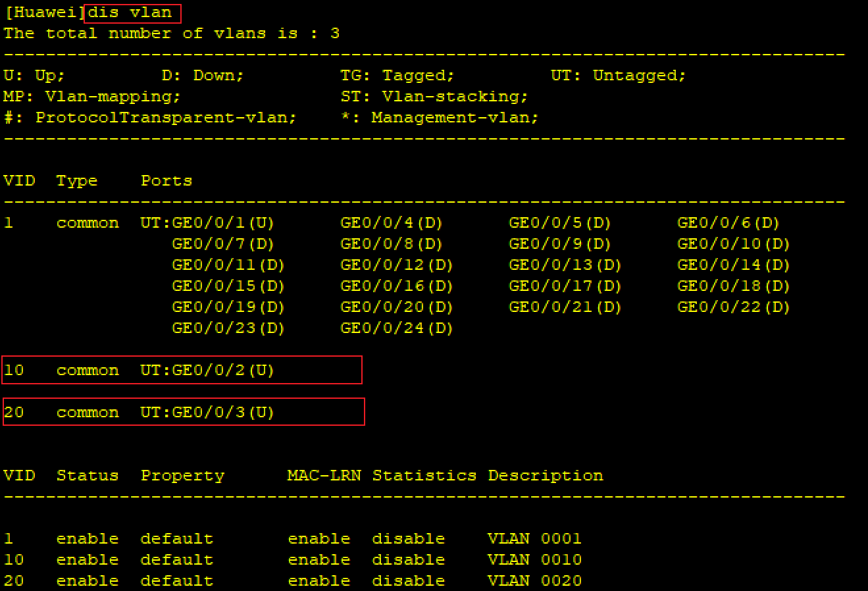Click port GE0/0/2(U) in VLAN 10
The width and height of the screenshot is (868, 591).
click(x=222, y=371)
